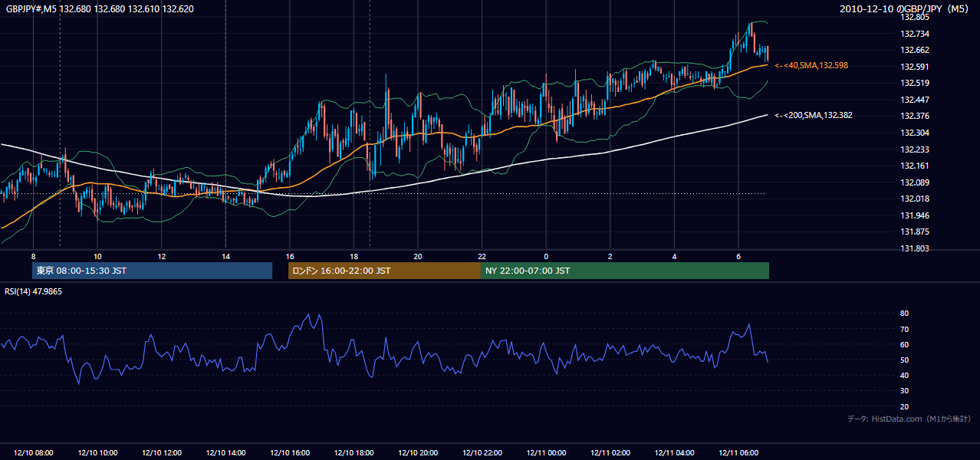Click price axis value 131.946
Screen dimensions: 980x460
(x=914, y=215)
